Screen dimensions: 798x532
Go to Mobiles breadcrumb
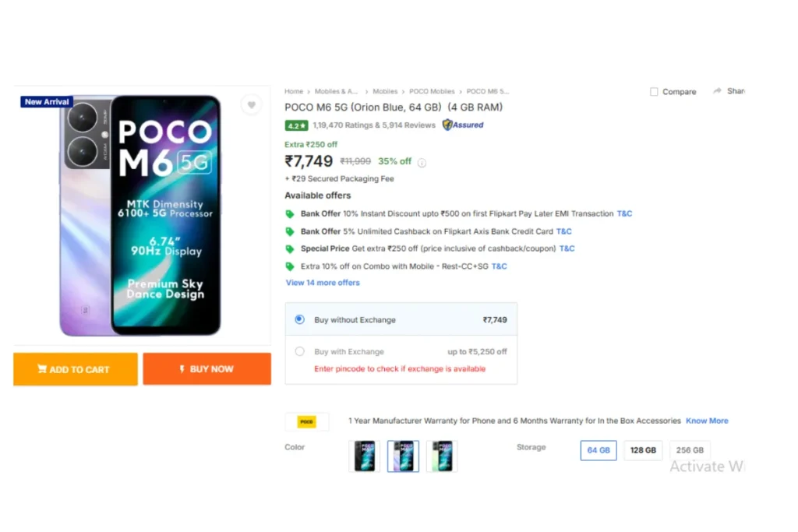(x=385, y=92)
